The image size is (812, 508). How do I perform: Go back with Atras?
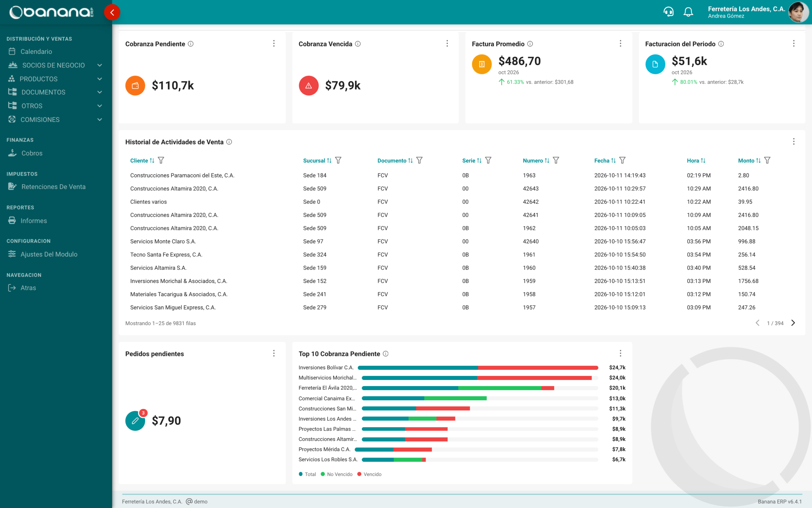28,288
